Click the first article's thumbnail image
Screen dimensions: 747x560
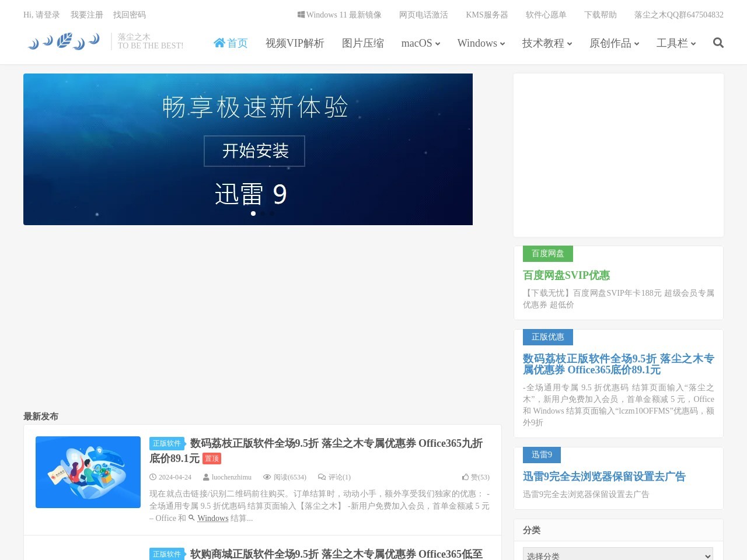click(x=88, y=472)
